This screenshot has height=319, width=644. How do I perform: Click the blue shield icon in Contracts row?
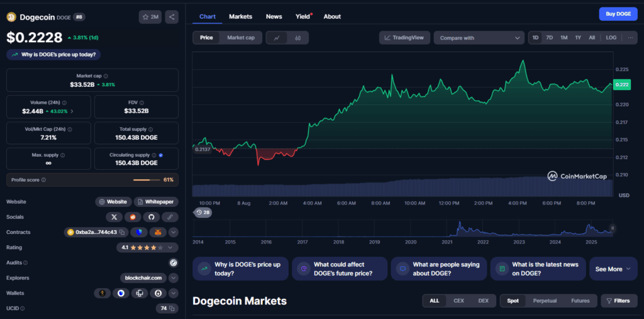(139, 232)
